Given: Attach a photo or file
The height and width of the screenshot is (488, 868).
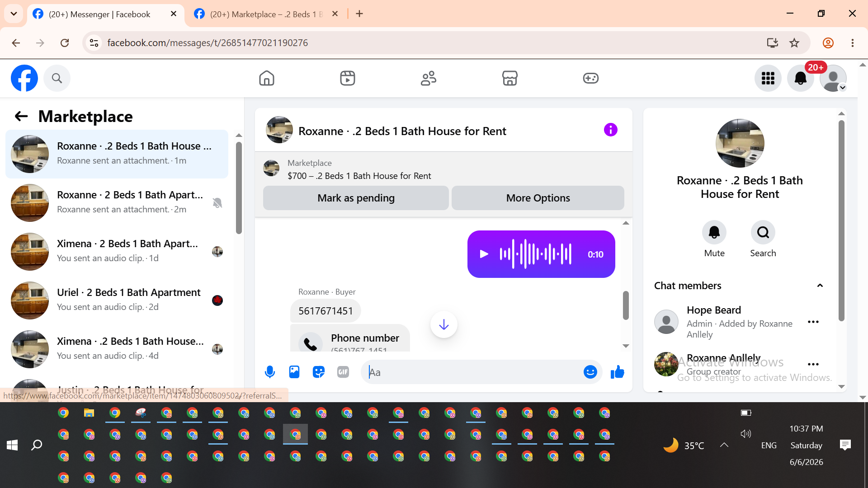Looking at the screenshot, I should point(294,372).
